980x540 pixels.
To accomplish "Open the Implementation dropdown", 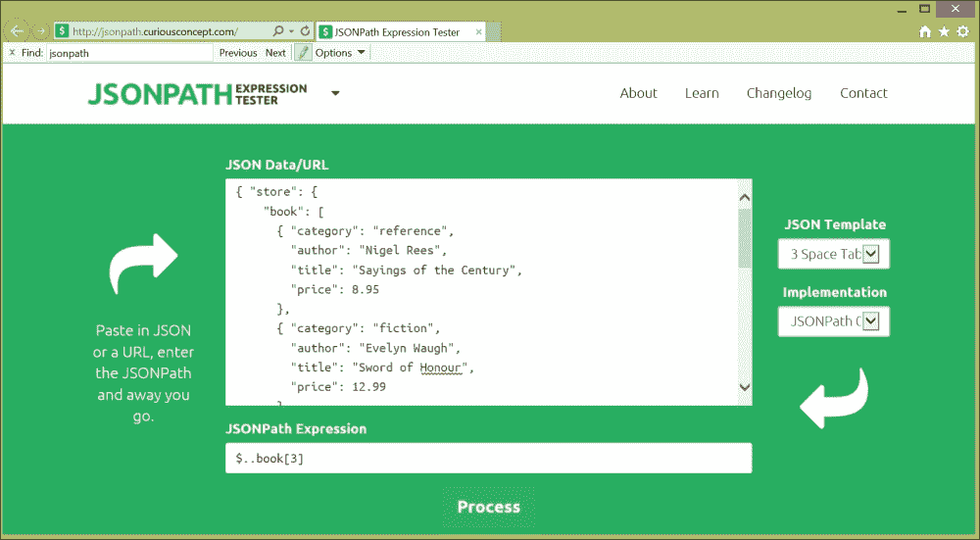I will tap(833, 321).
